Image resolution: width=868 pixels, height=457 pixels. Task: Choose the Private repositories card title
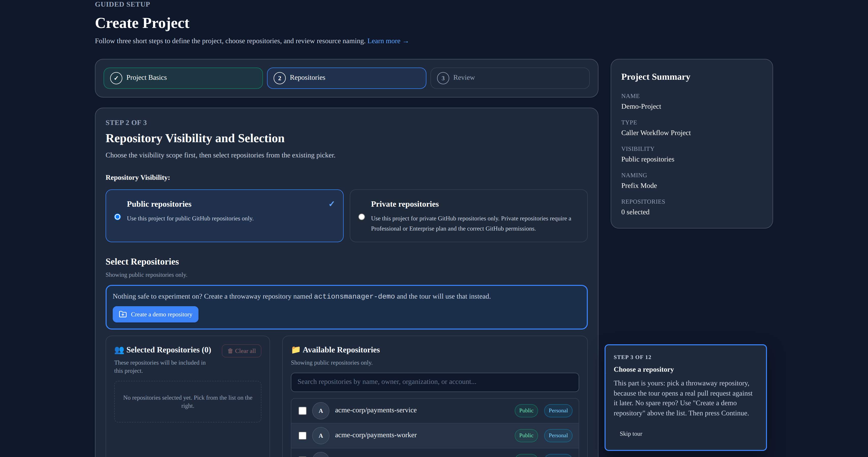coord(405,204)
